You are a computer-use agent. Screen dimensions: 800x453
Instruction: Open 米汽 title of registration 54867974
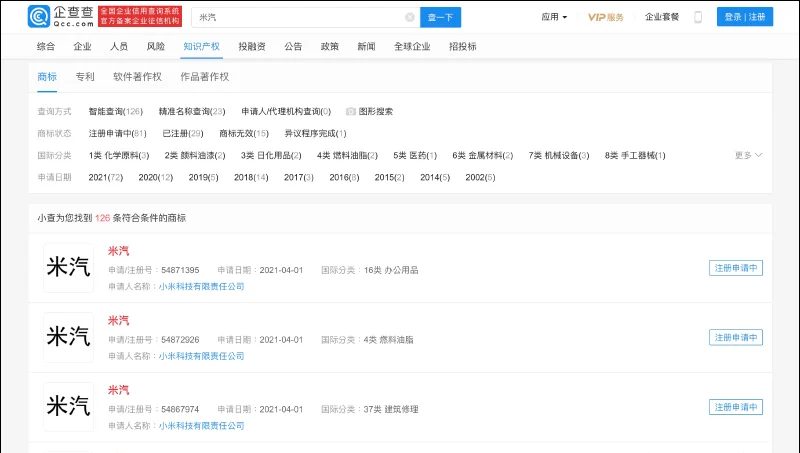(x=118, y=390)
